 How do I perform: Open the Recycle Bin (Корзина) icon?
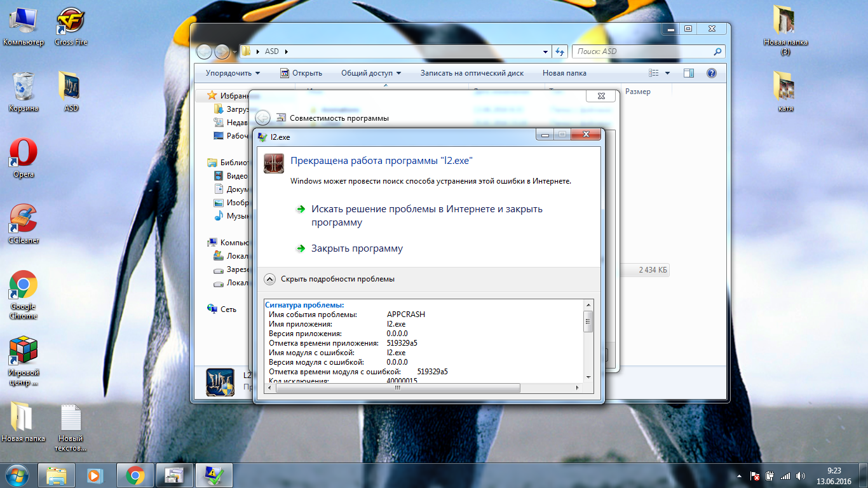point(24,88)
